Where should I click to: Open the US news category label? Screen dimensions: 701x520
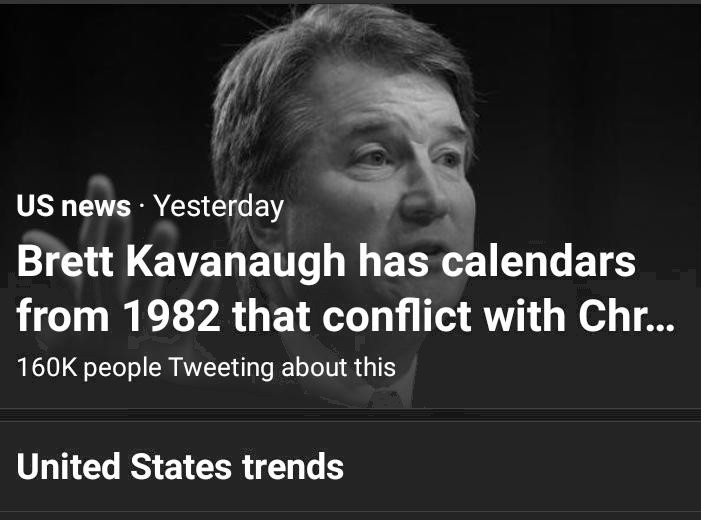tap(73, 207)
